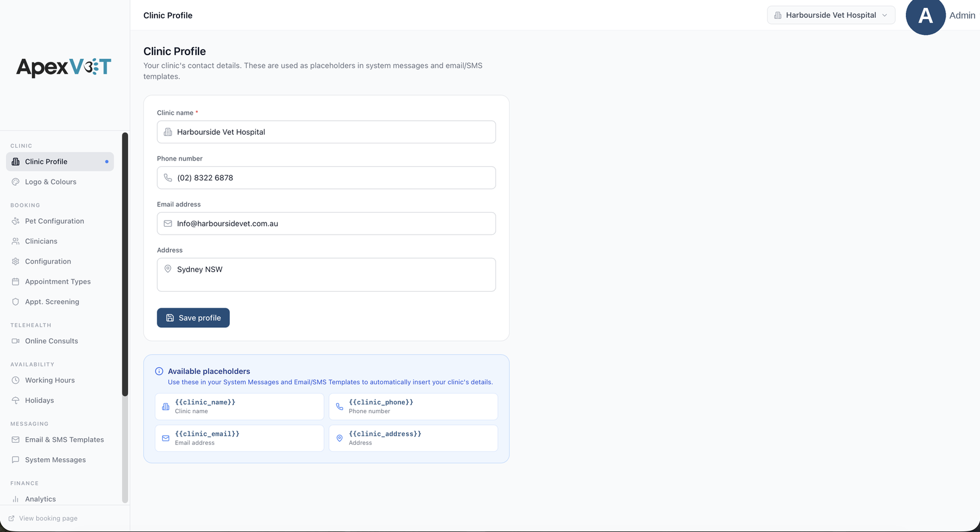Navigate to Online Consults

click(x=60, y=341)
